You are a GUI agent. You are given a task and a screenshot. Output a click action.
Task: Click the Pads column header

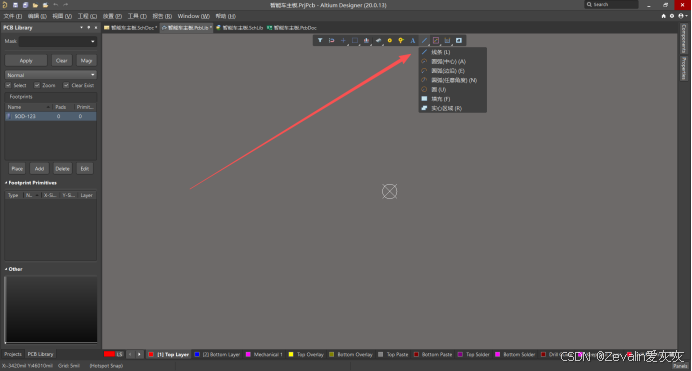(x=61, y=107)
